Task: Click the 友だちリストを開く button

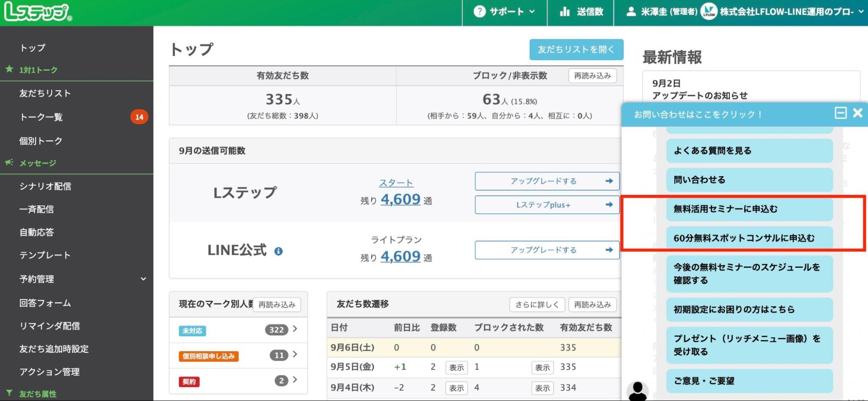Action: [576, 49]
